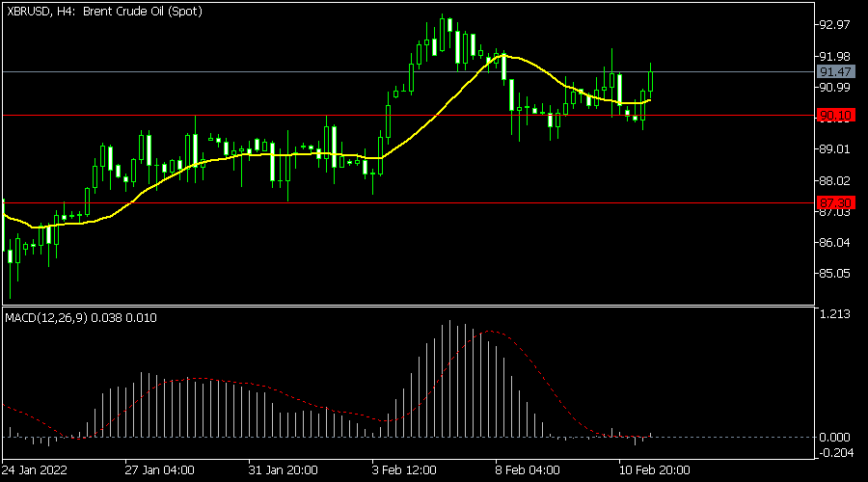Select the red 90.10 price level label
Viewport: 868px width, 482px height.
tap(836, 116)
